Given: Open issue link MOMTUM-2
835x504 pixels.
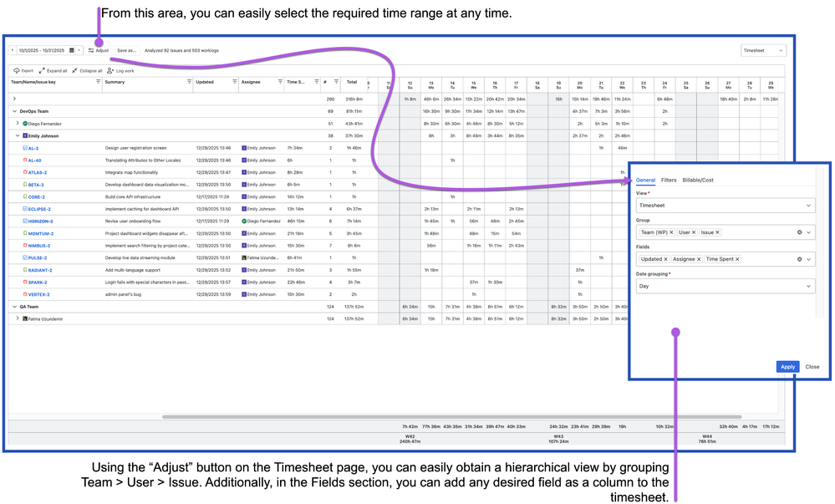Looking at the screenshot, I should (x=41, y=234).
